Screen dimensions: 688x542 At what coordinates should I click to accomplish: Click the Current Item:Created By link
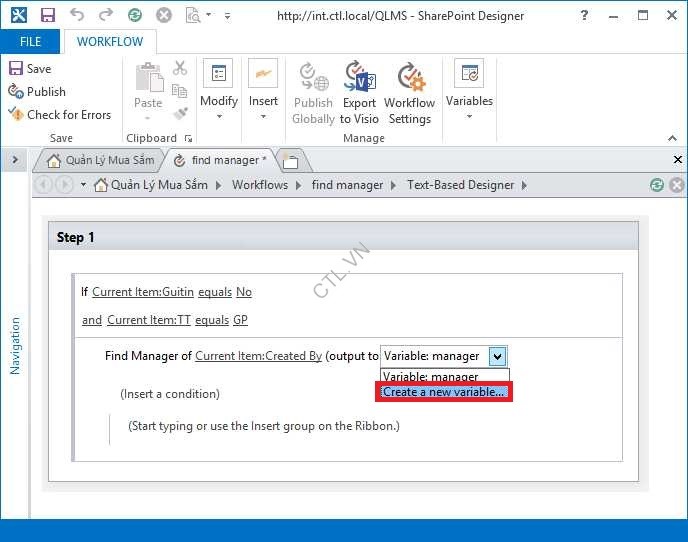pyautogui.click(x=258, y=356)
